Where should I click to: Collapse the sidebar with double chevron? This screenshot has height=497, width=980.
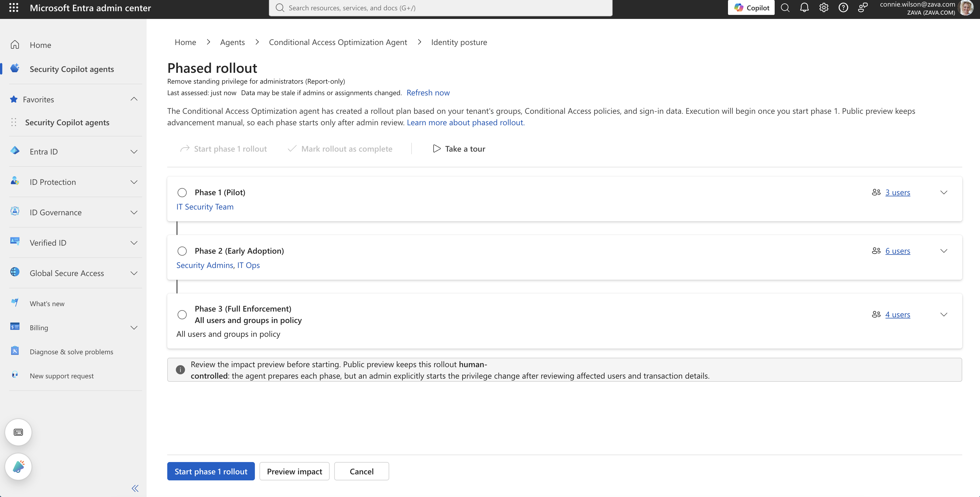point(135,488)
